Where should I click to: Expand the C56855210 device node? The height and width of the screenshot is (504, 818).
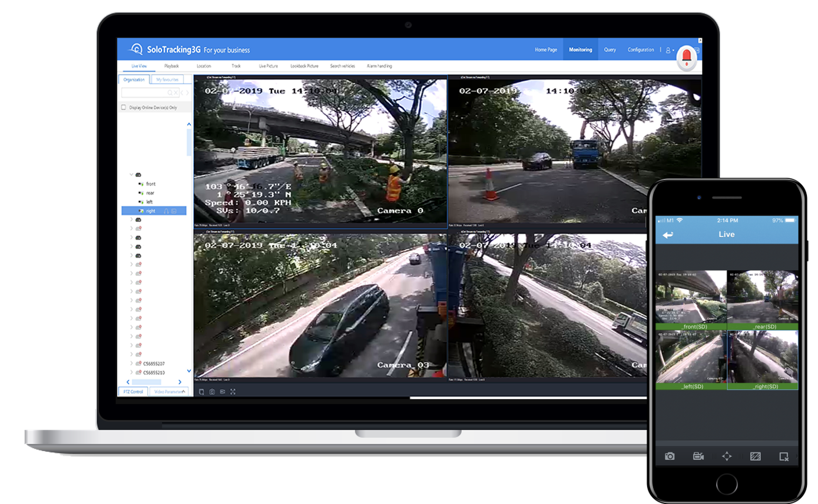pos(131,373)
